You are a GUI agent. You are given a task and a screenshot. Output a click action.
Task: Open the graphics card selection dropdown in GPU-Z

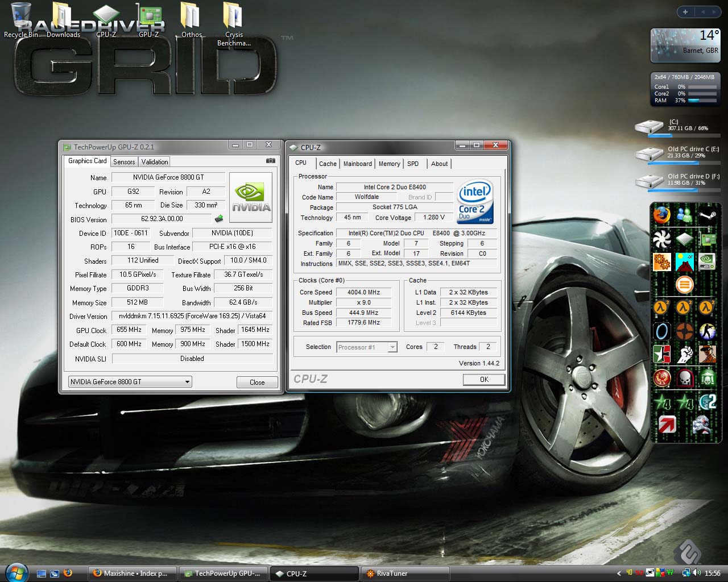coord(130,382)
